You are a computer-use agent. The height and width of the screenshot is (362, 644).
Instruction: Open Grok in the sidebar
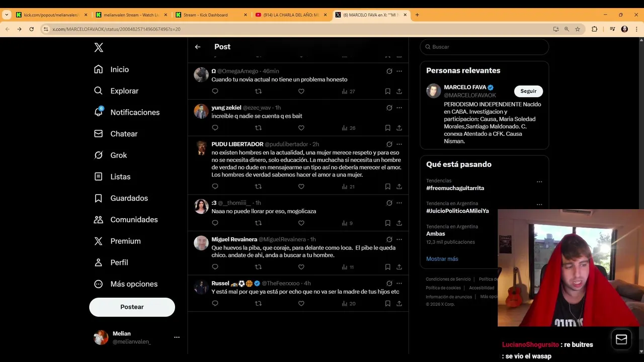click(111, 155)
